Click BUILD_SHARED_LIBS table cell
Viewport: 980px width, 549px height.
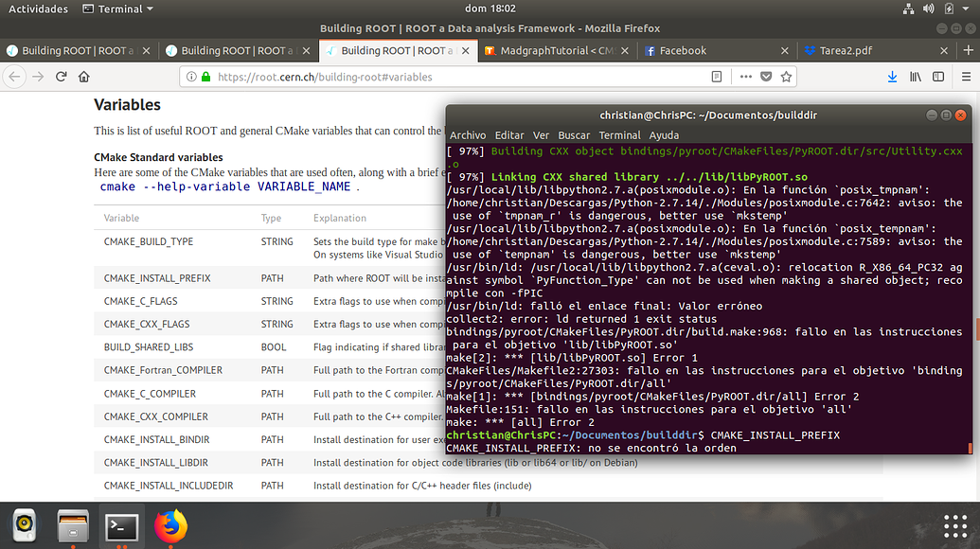148,347
